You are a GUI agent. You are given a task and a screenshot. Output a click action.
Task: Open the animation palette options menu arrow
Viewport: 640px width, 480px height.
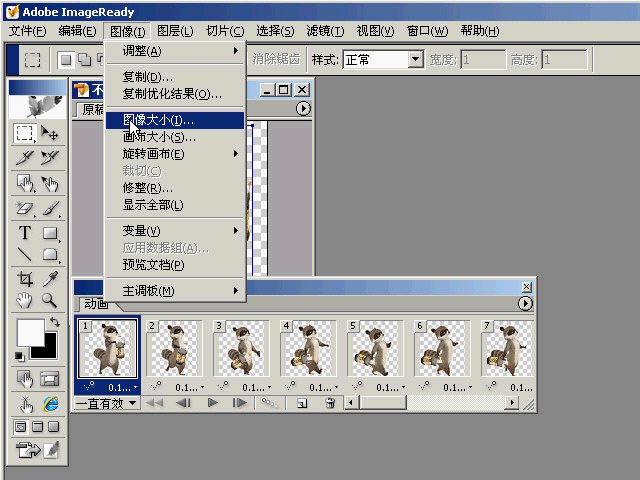coord(525,304)
